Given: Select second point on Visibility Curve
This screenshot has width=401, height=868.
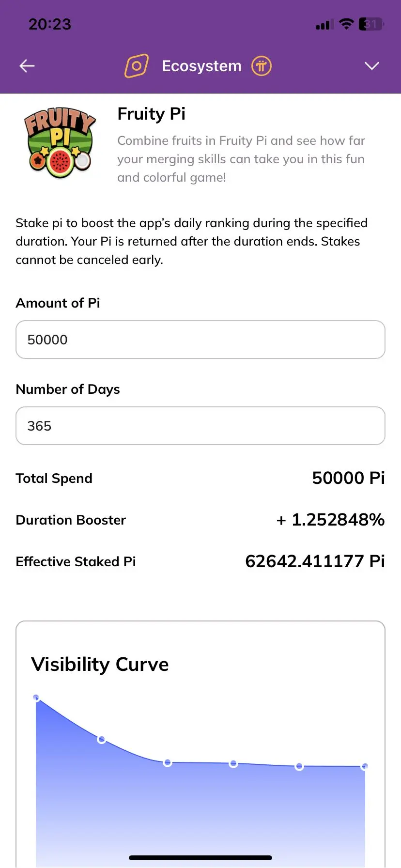Looking at the screenshot, I should (x=102, y=740).
